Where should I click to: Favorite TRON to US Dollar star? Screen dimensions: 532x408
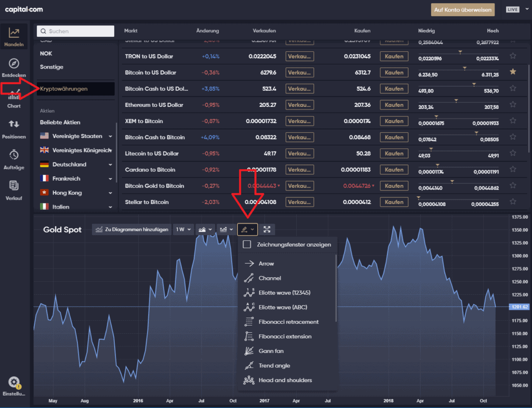pyautogui.click(x=513, y=56)
